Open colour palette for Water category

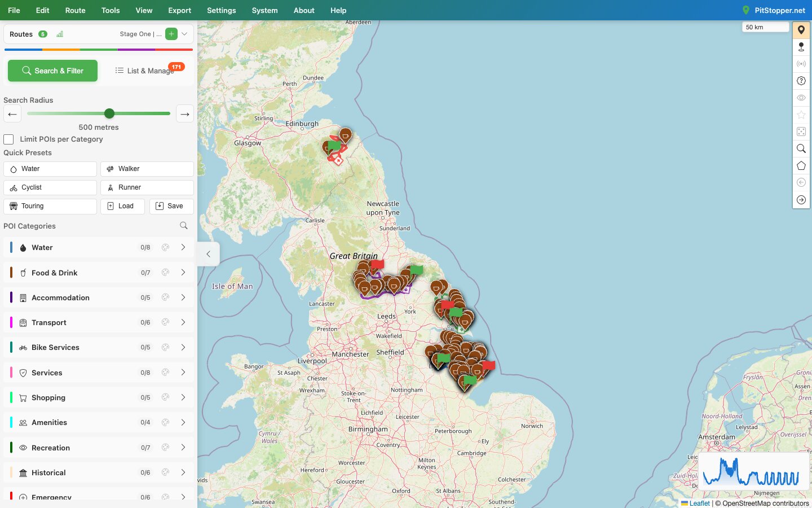click(165, 247)
